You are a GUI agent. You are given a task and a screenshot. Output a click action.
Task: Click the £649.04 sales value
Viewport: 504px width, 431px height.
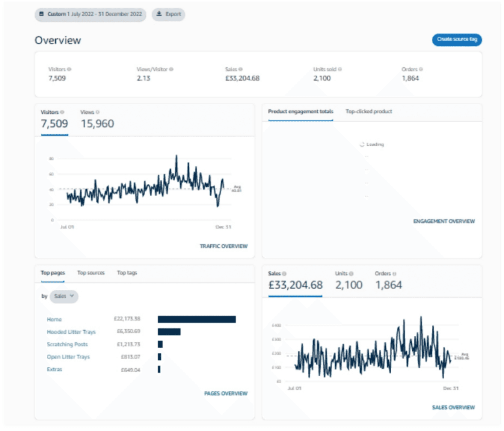130,370
